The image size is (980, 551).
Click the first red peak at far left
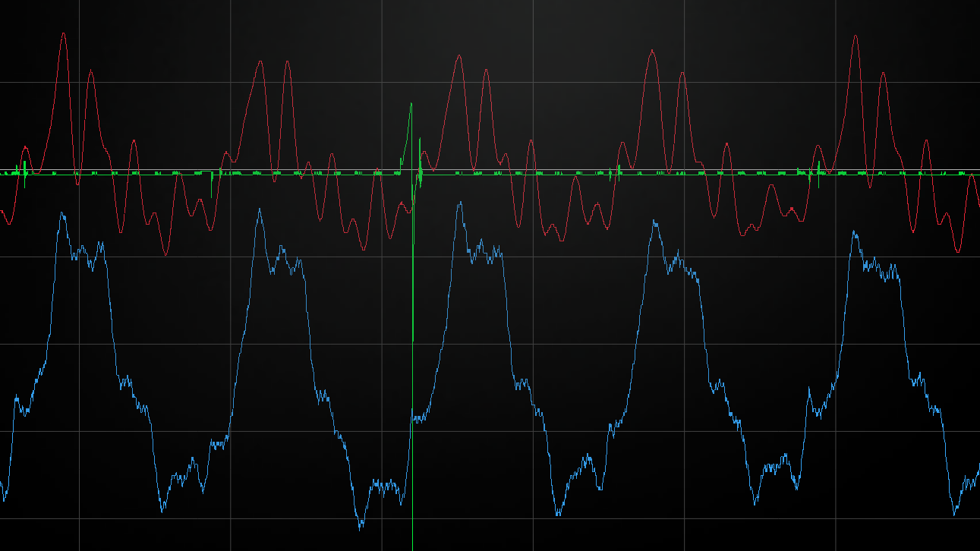[x=64, y=33]
